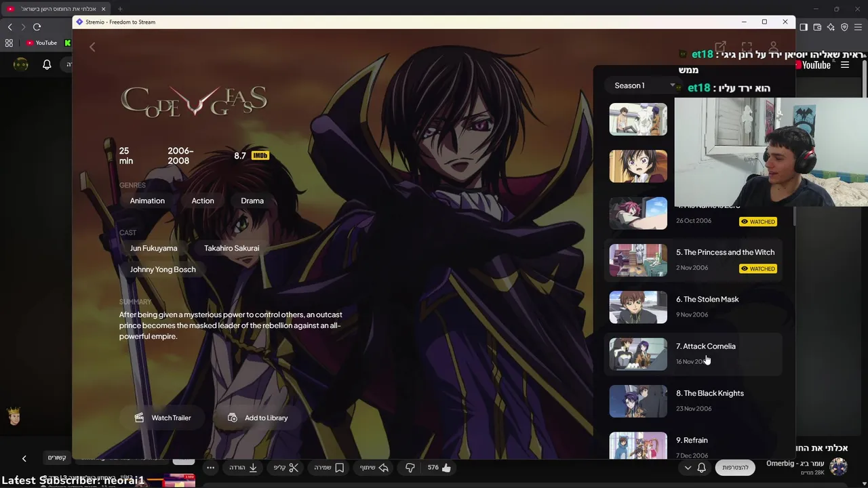The width and height of the screenshot is (868, 488).
Task: Select the קשורים chip below the video
Action: [57, 458]
